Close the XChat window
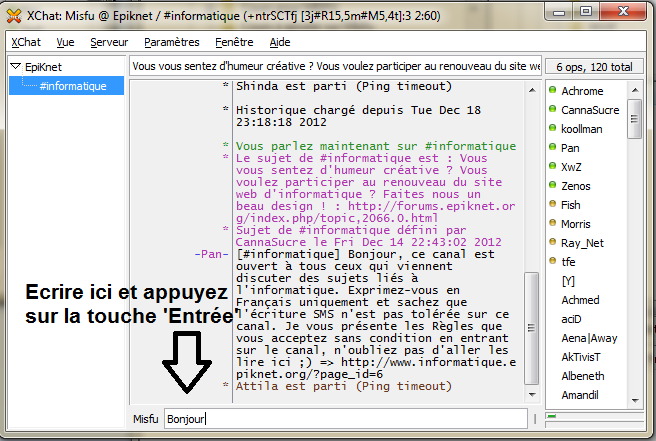This screenshot has height=441, width=656. coord(623,12)
